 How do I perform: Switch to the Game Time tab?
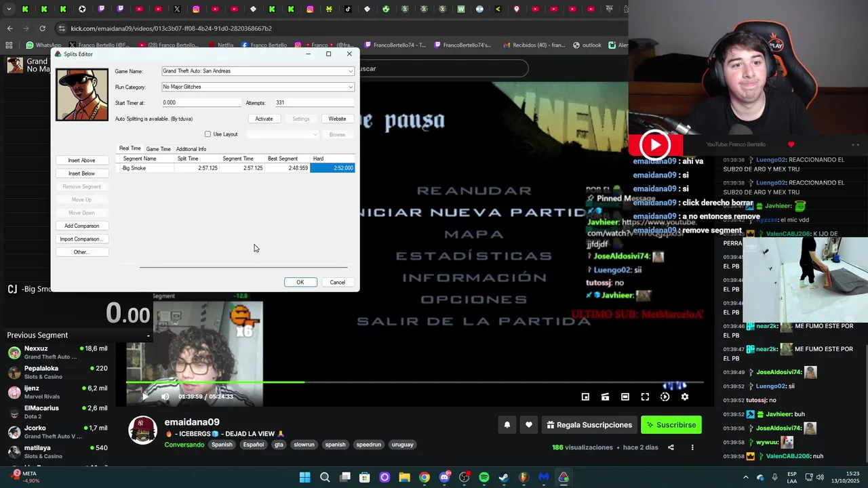158,149
